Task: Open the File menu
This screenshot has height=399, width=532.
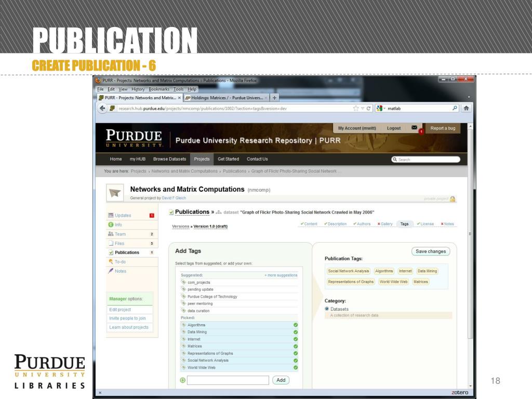Action: [x=100, y=89]
